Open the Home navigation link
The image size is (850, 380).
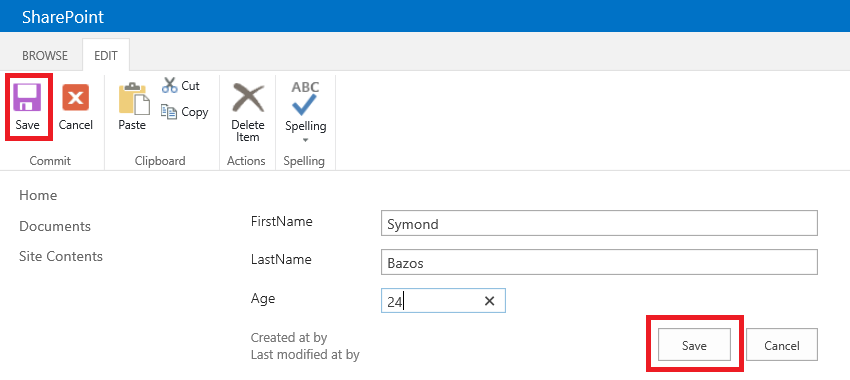38,195
